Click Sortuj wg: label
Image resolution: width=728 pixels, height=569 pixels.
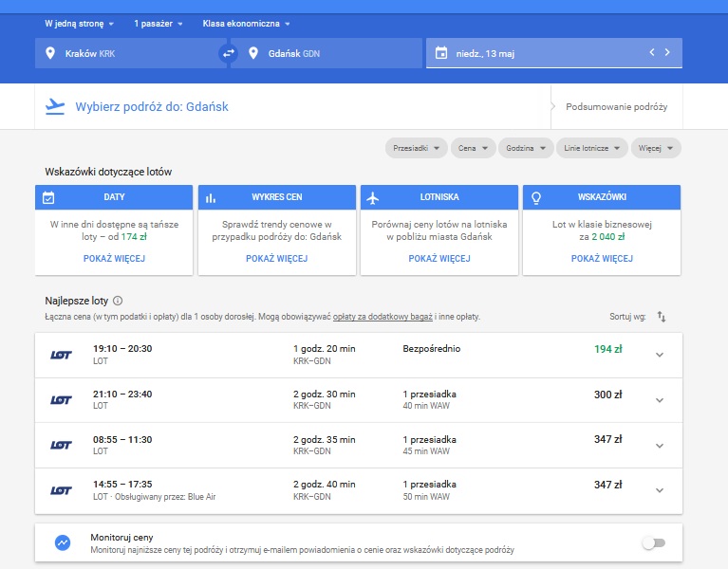(627, 317)
